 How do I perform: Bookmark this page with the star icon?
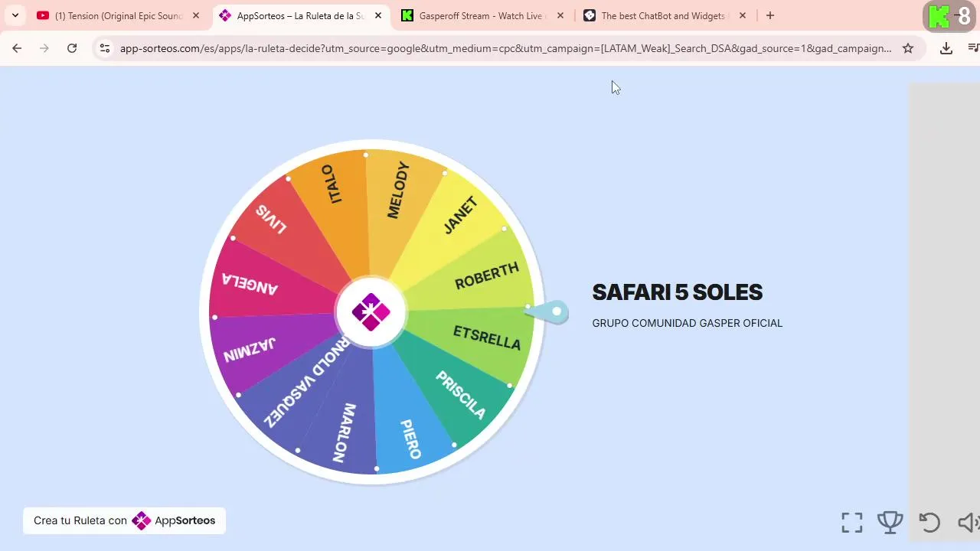point(908,48)
